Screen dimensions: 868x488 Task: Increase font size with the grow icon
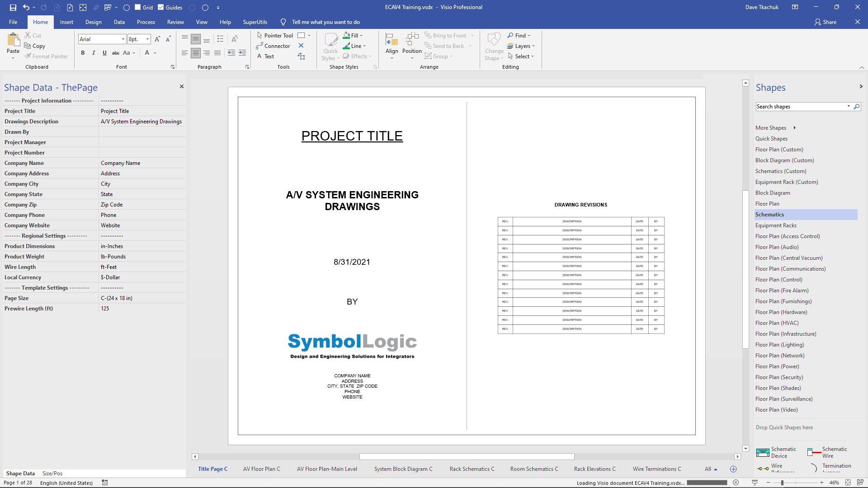click(x=157, y=39)
